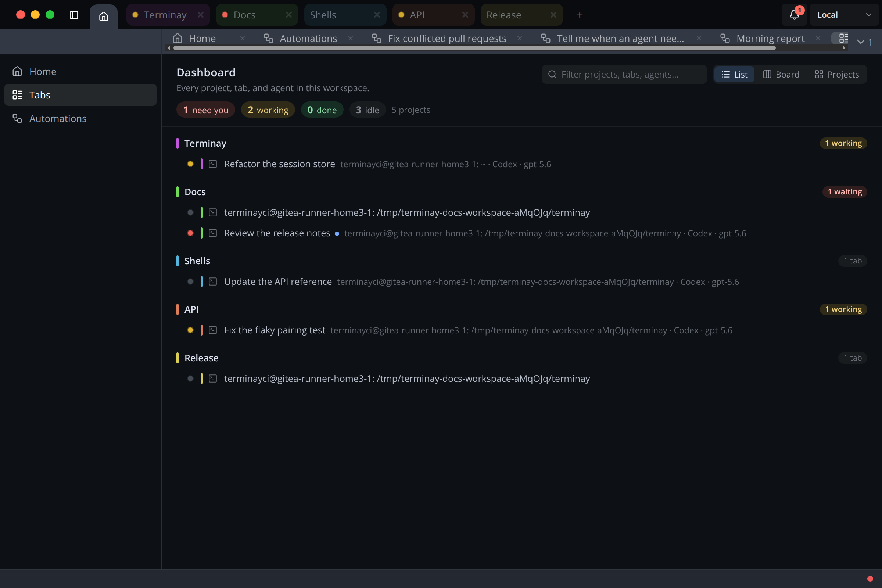Viewport: 882px width, 588px height.
Task: Open Update the API reference row
Action: coord(521,282)
